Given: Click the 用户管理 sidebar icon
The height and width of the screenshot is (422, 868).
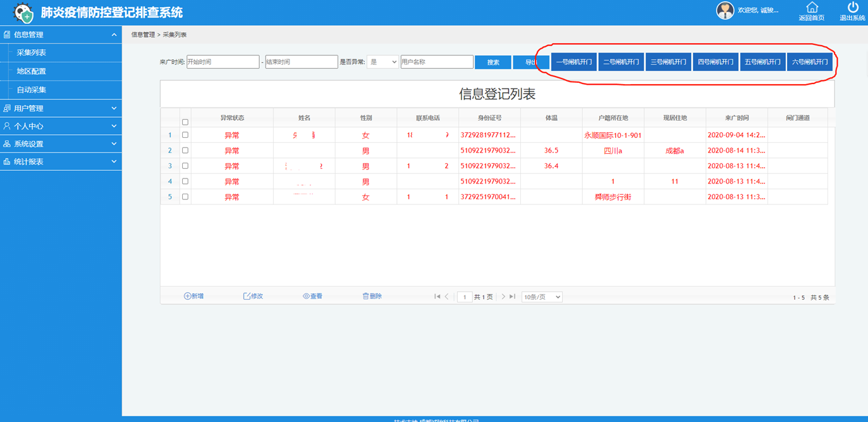Looking at the screenshot, I should pos(7,108).
